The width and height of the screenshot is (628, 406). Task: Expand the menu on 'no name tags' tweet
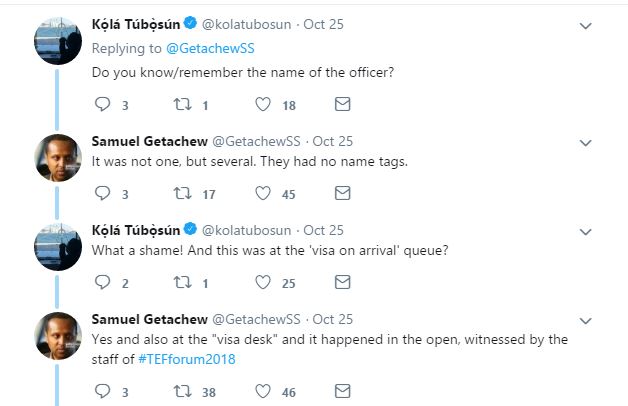point(584,141)
